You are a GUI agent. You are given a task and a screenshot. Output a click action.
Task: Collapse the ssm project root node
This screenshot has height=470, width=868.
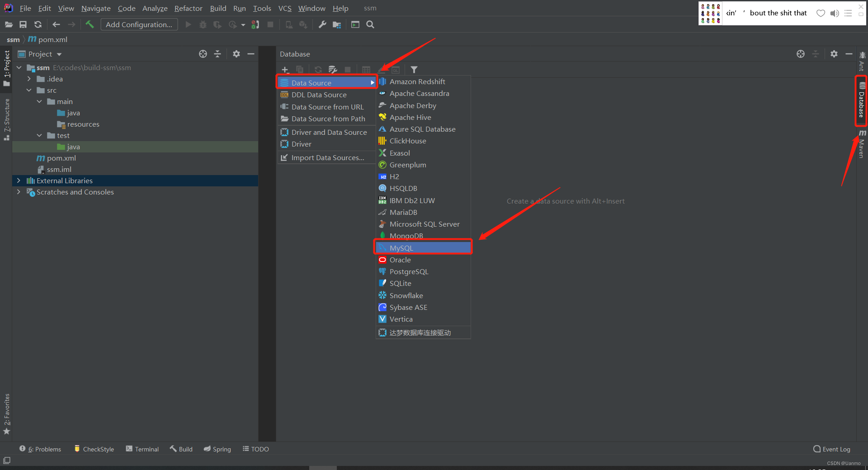(19, 67)
